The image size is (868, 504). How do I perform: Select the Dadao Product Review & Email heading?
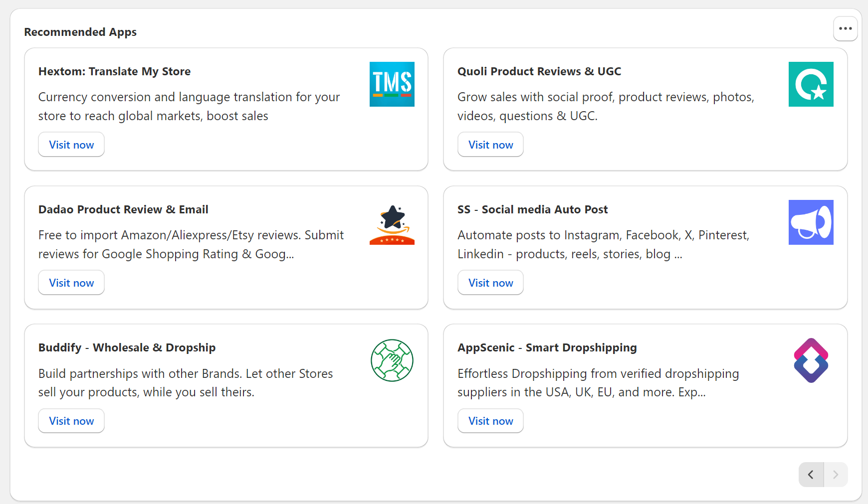coord(123,209)
